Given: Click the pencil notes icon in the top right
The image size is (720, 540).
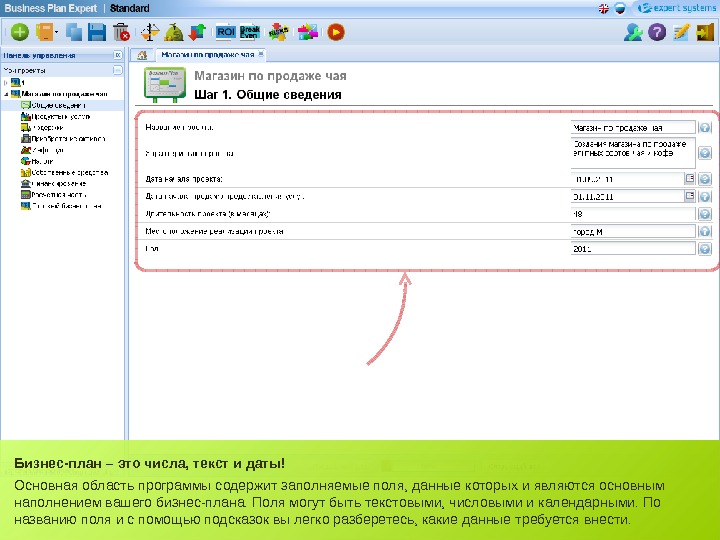Looking at the screenshot, I should 681,32.
